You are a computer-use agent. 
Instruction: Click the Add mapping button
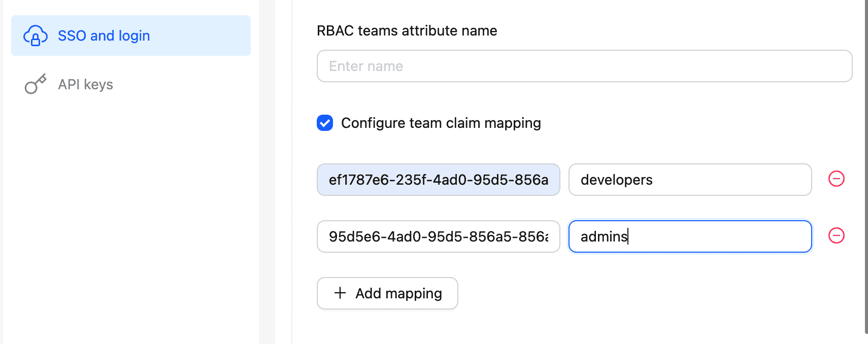point(387,293)
